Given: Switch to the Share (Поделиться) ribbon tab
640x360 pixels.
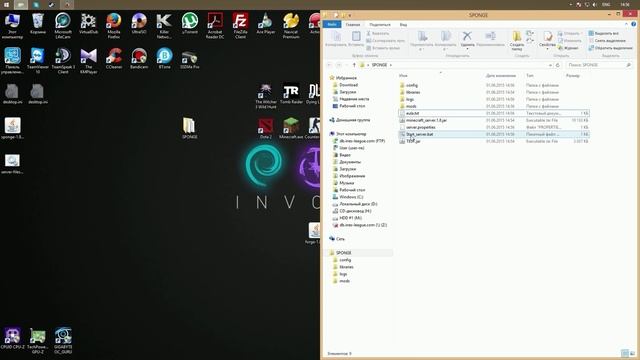Looking at the screenshot, I should (380, 25).
